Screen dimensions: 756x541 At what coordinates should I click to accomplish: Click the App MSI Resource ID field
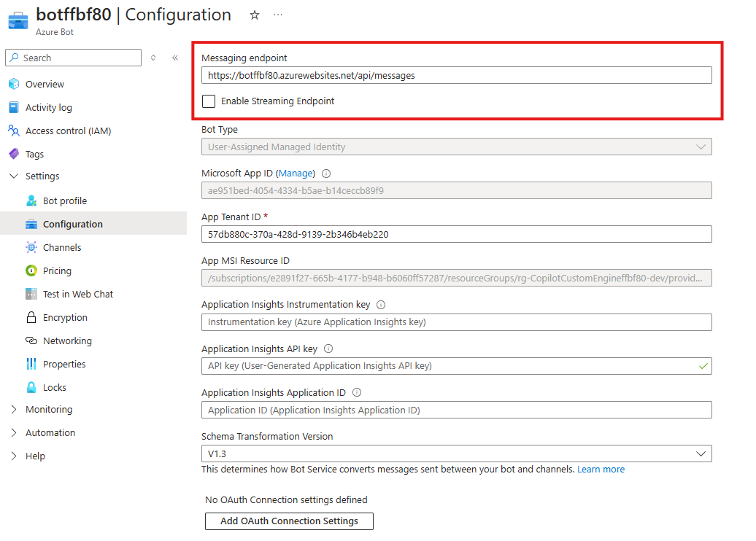click(457, 278)
